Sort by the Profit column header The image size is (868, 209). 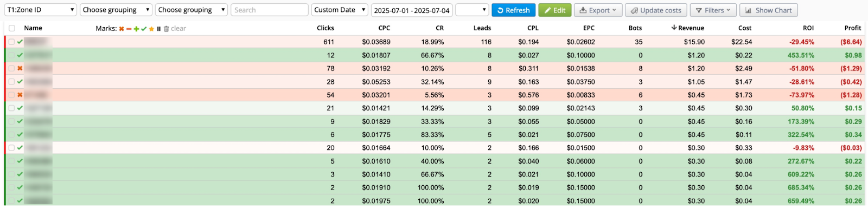[x=853, y=28]
